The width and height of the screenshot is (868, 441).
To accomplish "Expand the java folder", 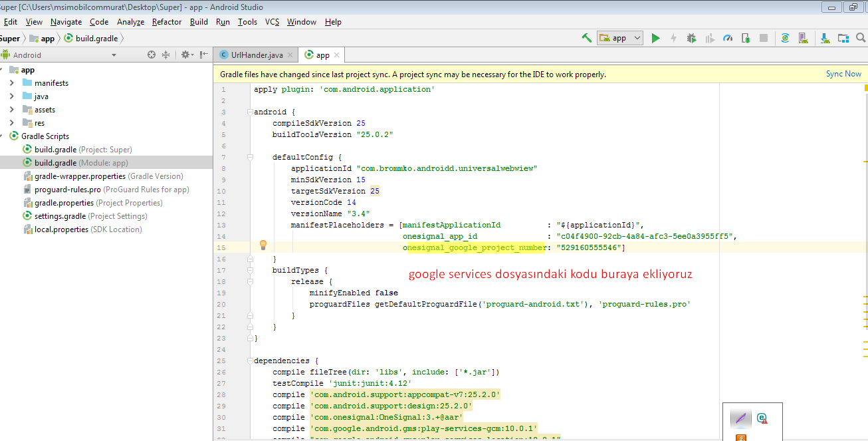I will [x=11, y=96].
